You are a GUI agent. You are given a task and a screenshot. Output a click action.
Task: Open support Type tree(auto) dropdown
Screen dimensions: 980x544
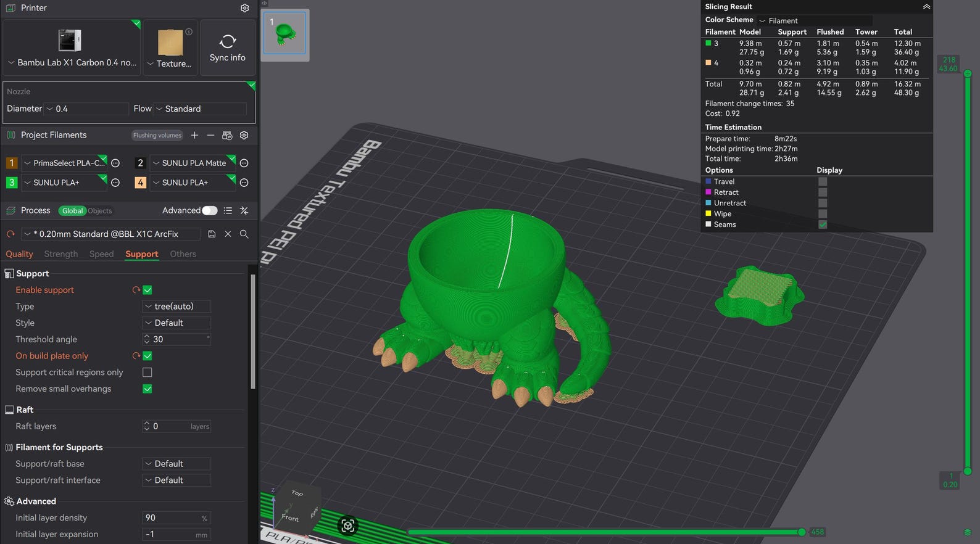point(176,307)
